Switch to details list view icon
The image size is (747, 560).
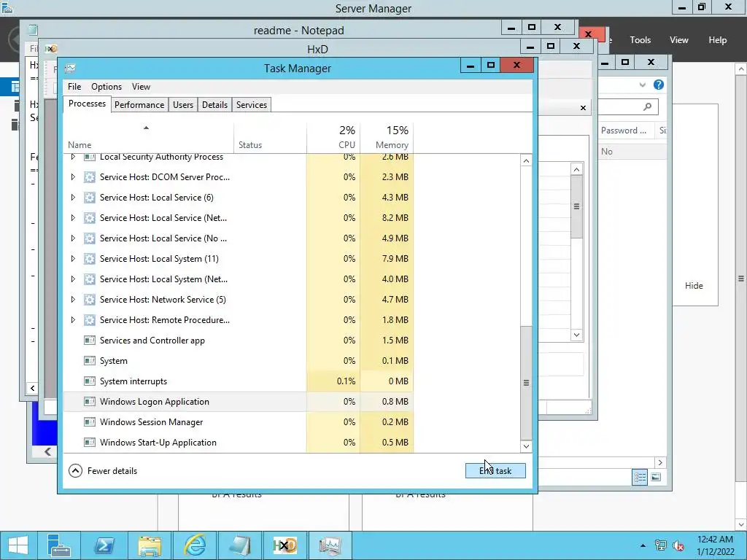[x=640, y=477]
